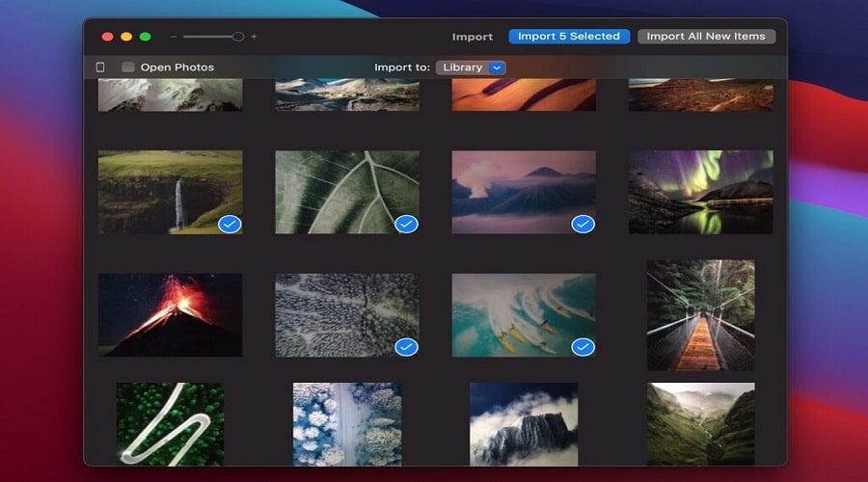Click Import 5 Selected button

click(x=569, y=37)
